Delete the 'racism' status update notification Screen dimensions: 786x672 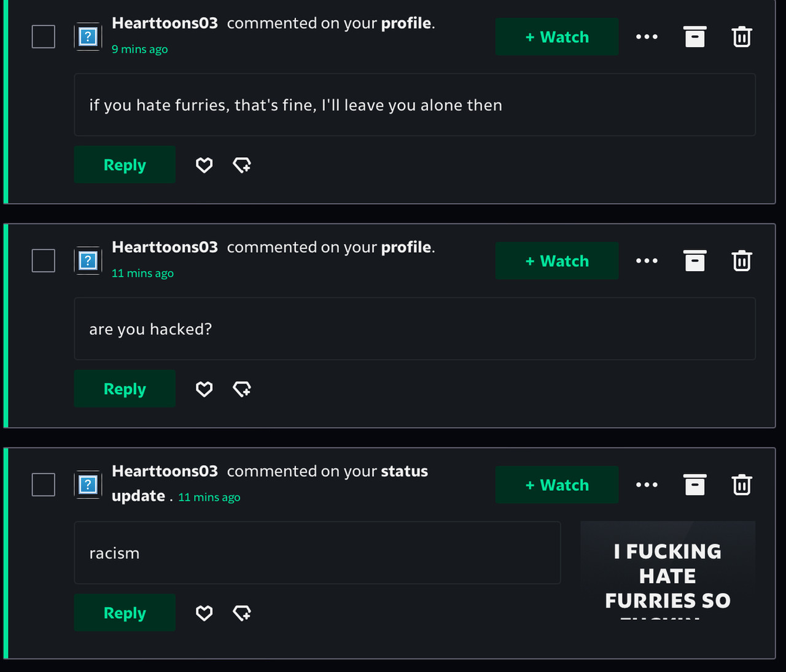tap(742, 485)
